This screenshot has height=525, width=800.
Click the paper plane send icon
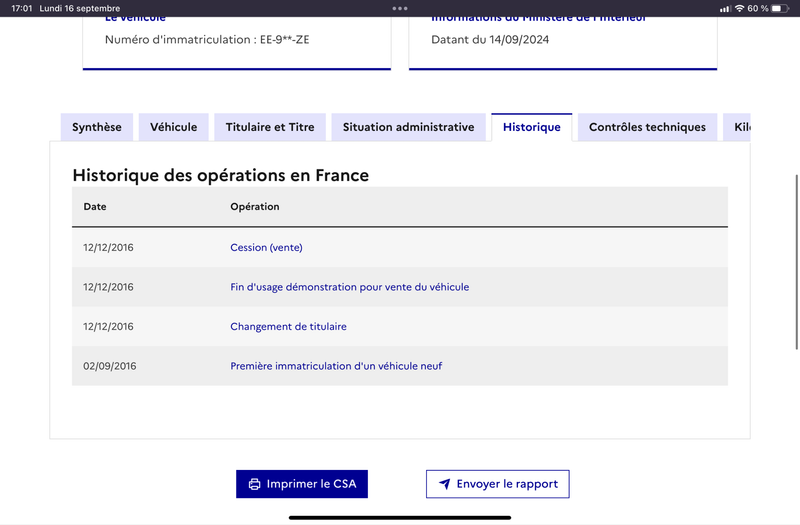click(445, 484)
